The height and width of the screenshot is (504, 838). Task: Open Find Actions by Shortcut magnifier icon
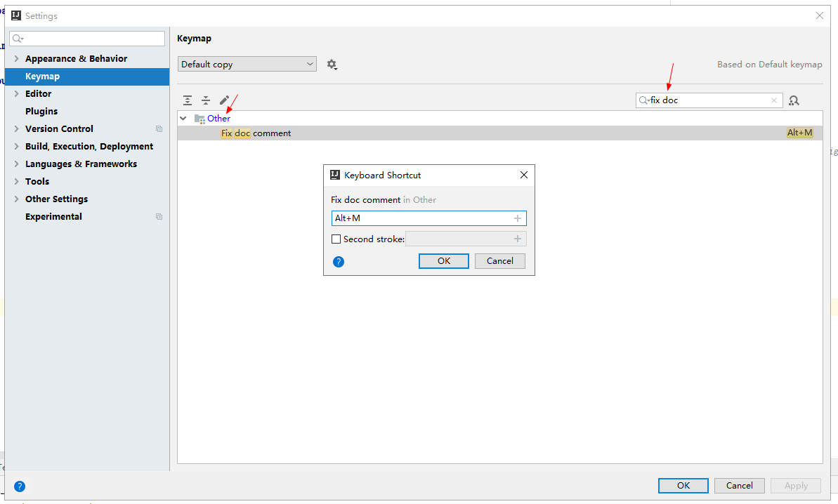pyautogui.click(x=794, y=100)
